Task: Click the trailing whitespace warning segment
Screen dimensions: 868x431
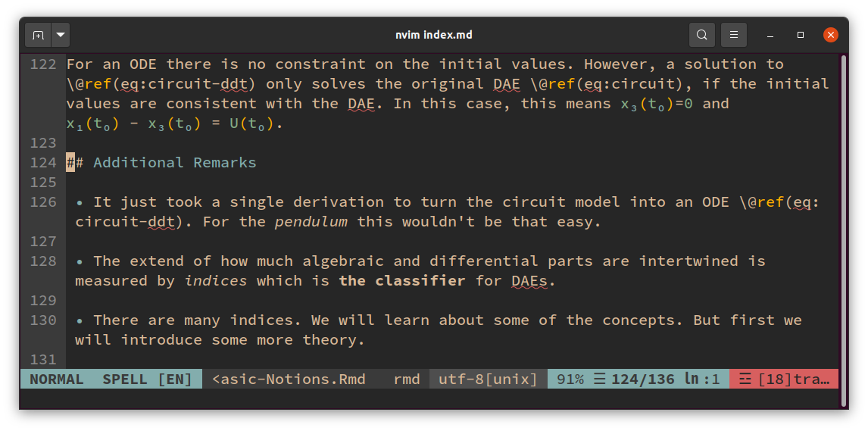Action: coord(784,379)
